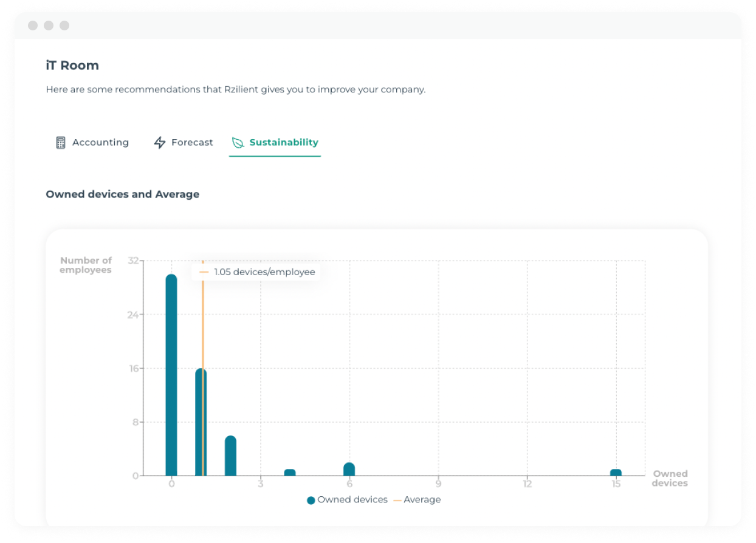Click the teal dot in the Owned devices legend

tap(311, 499)
